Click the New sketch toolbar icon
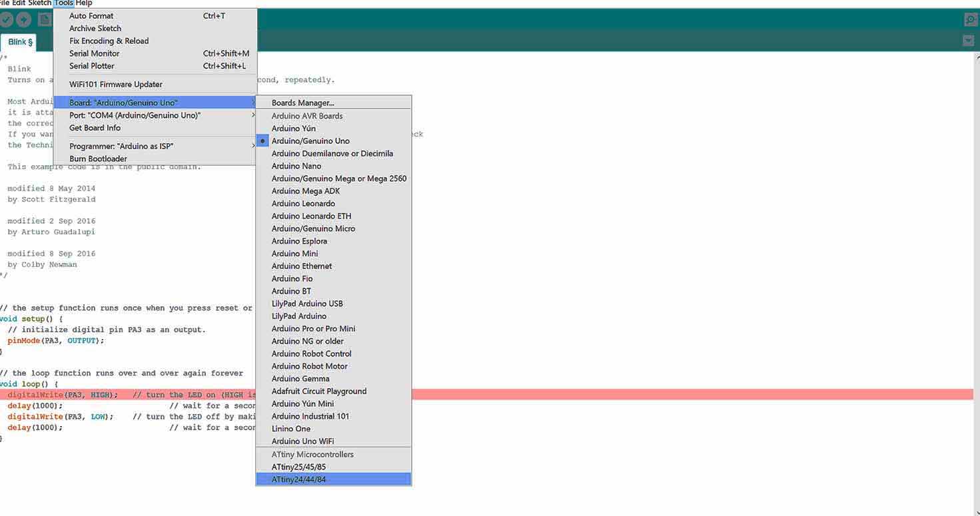Image resolution: width=980 pixels, height=516 pixels. coord(44,19)
